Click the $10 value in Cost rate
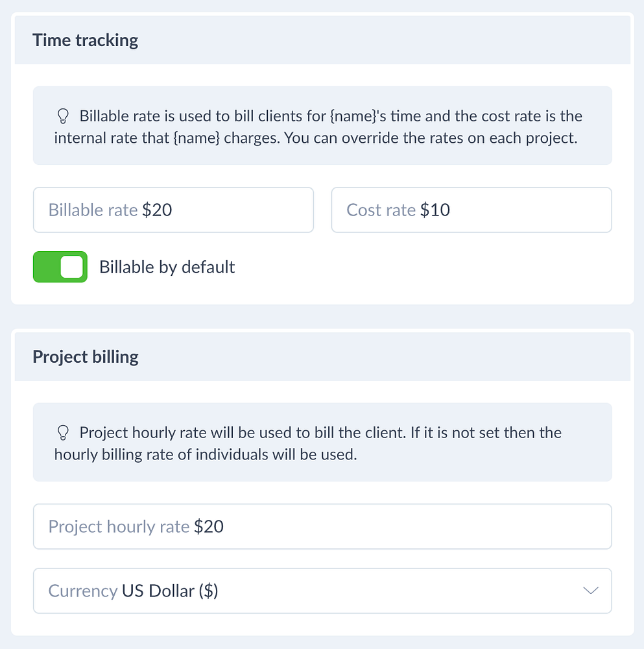Screen dimensions: 644x649 435,210
